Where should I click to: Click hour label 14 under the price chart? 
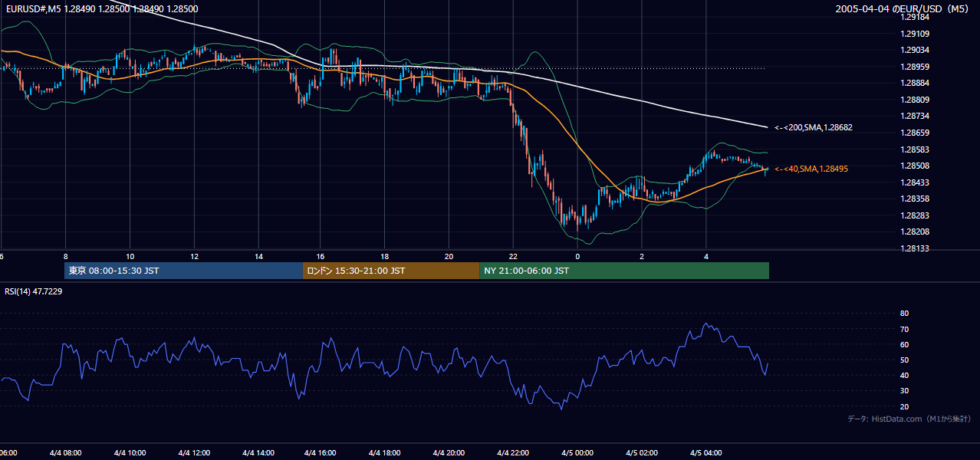point(258,256)
